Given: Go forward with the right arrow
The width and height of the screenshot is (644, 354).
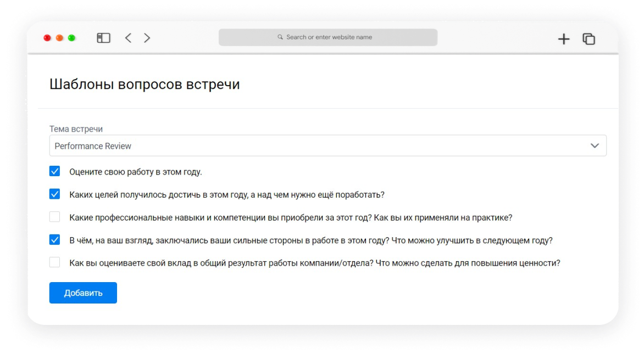Looking at the screenshot, I should [147, 38].
